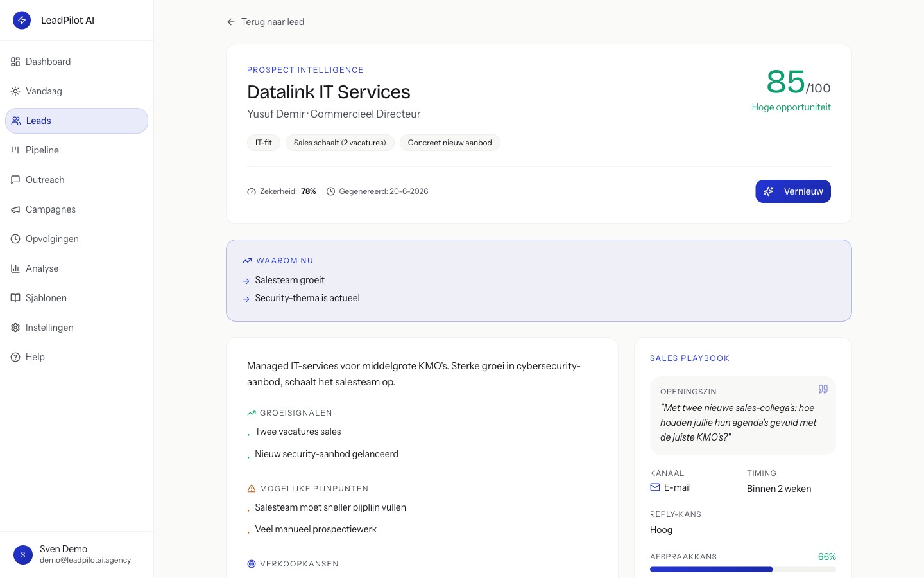Open the Vandaag menu item
Screen dimensions: 924x578
(76, 91)
